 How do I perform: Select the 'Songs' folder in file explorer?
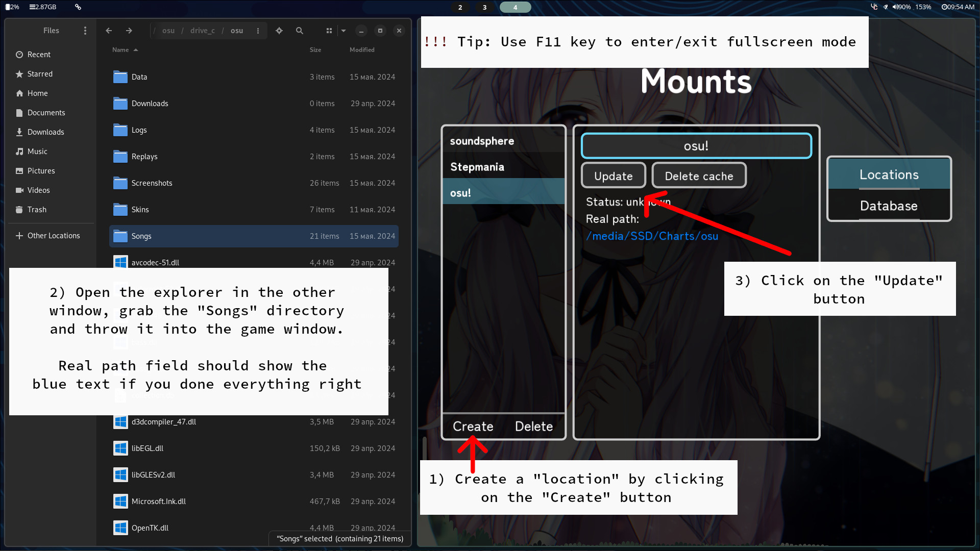pyautogui.click(x=141, y=236)
